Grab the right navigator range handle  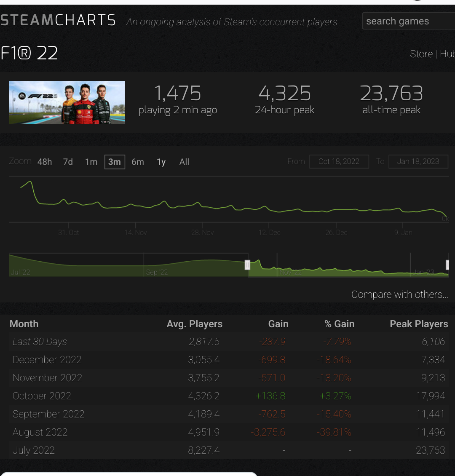(x=447, y=265)
